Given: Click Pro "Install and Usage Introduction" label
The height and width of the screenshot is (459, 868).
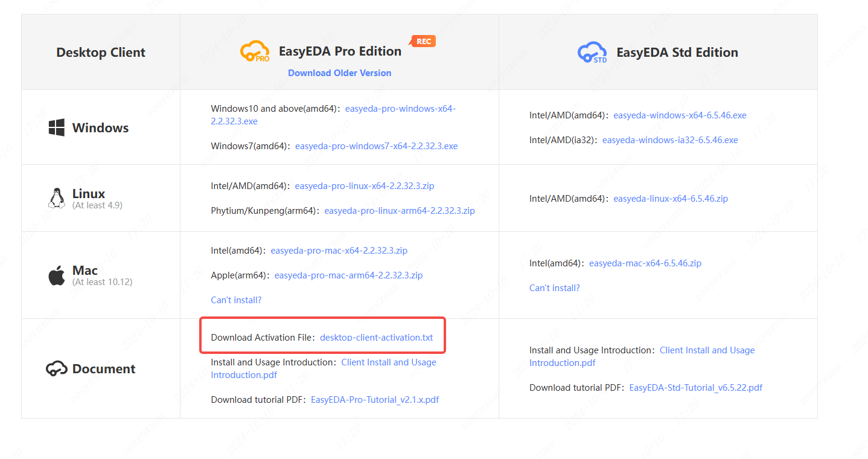Looking at the screenshot, I should point(273,362).
